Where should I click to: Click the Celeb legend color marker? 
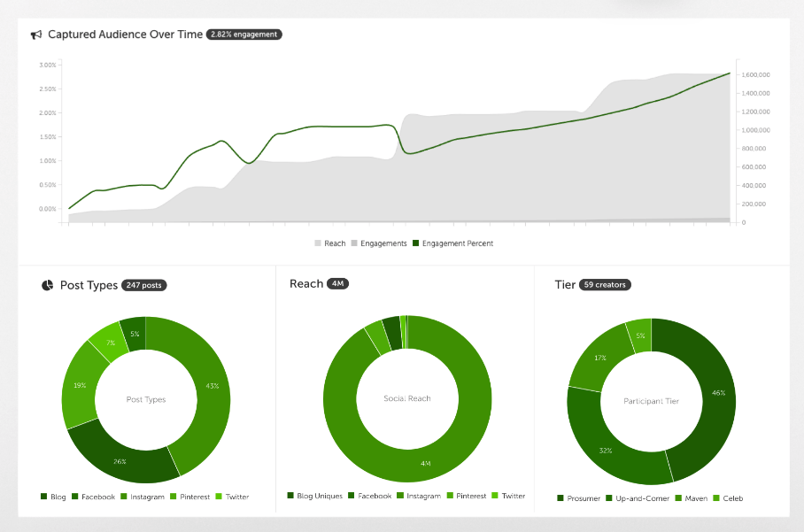(715, 498)
